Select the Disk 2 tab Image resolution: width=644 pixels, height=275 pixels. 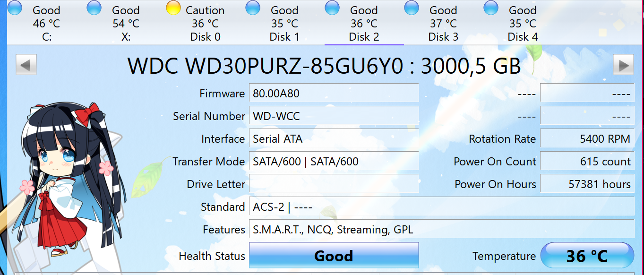(x=364, y=23)
